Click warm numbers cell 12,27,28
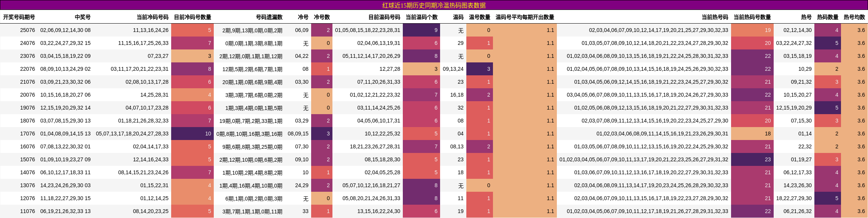868x218 pixels. pos(390,69)
